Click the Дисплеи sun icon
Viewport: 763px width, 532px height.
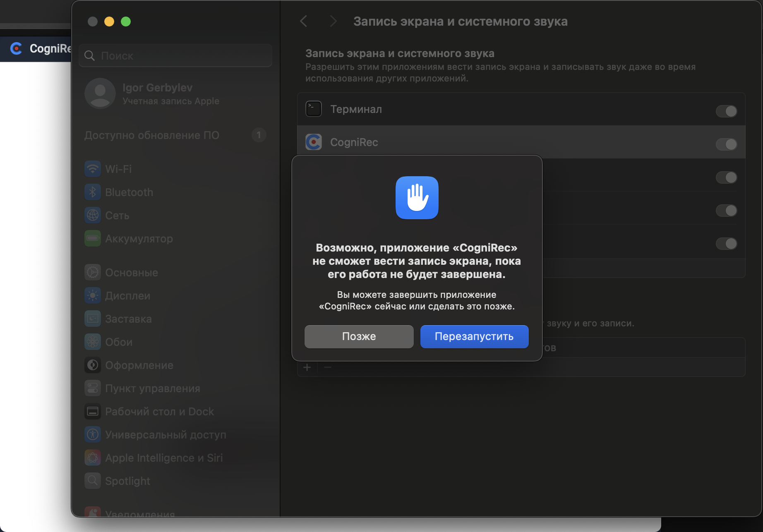pyautogui.click(x=93, y=295)
